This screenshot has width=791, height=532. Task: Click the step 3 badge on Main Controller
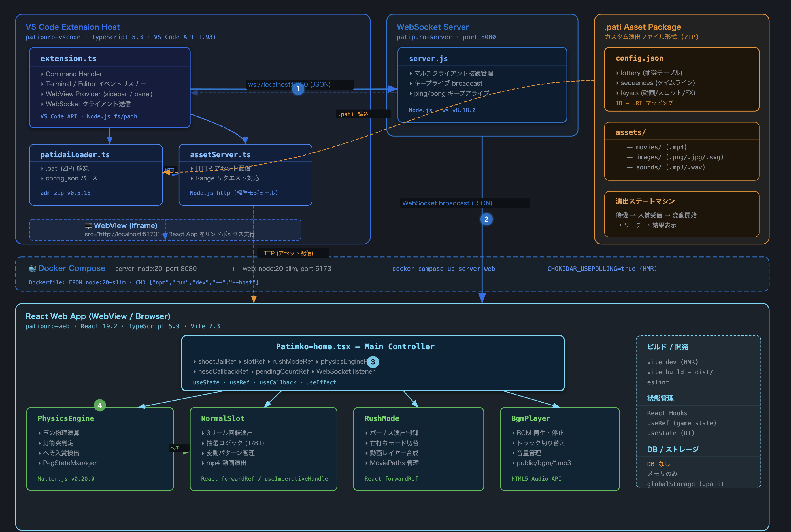pos(373,362)
